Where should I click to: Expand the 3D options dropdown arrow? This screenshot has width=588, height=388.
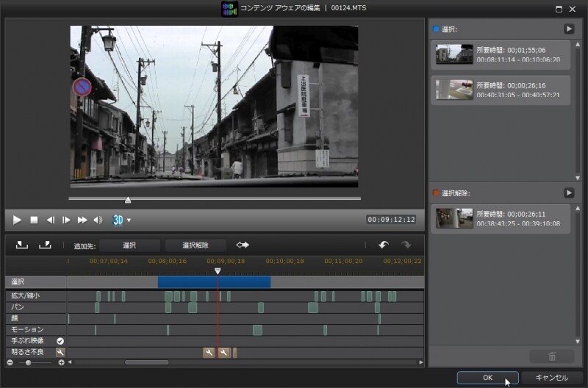(x=129, y=220)
